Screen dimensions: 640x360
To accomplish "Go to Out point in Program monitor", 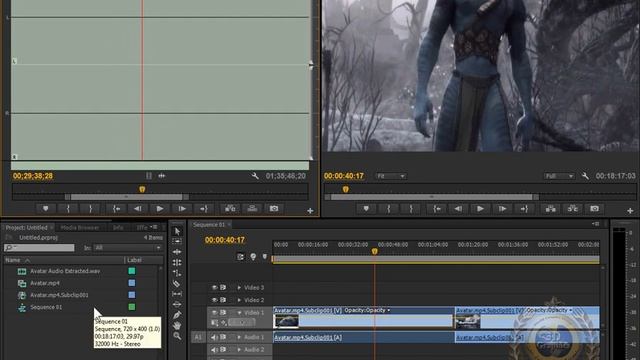I will (524, 209).
